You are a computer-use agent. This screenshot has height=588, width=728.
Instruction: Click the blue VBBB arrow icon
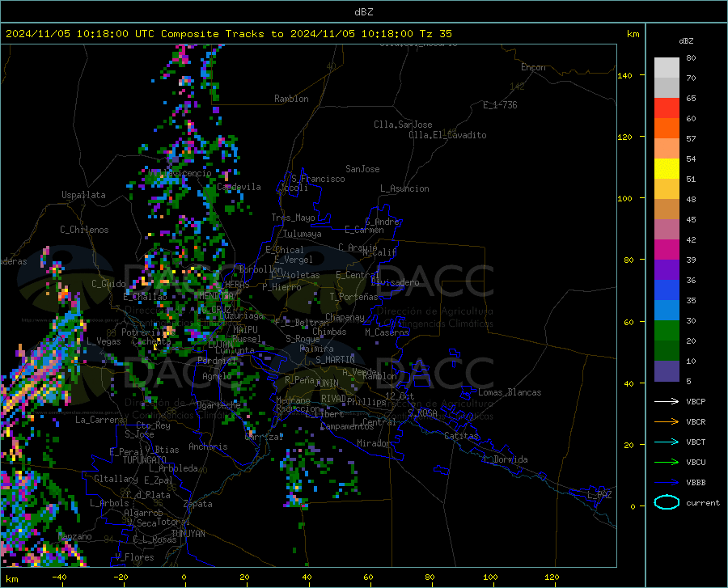click(x=667, y=482)
